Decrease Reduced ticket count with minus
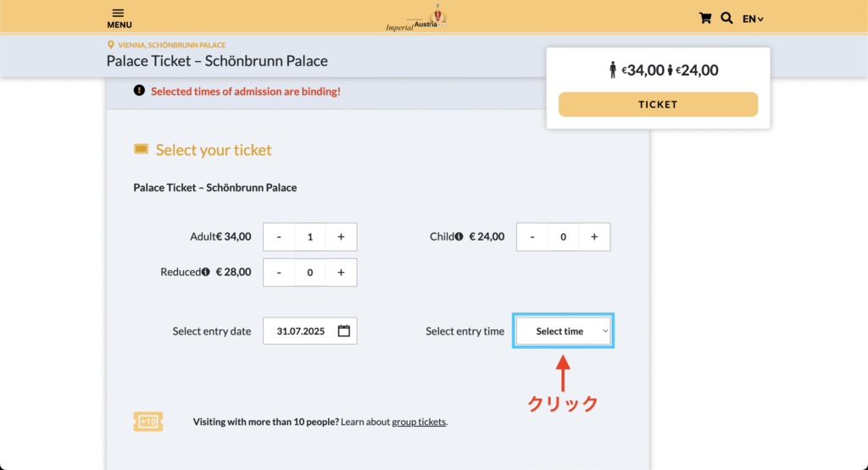Image resolution: width=868 pixels, height=470 pixels. pos(279,272)
